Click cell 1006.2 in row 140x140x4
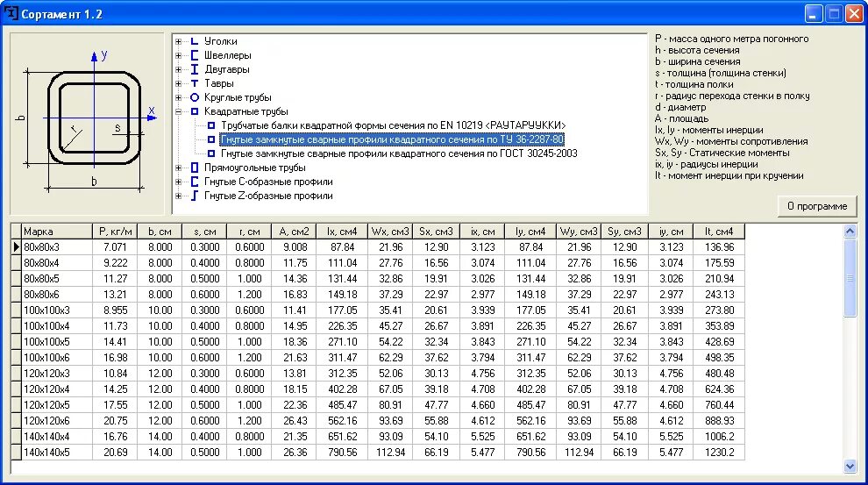 719,437
